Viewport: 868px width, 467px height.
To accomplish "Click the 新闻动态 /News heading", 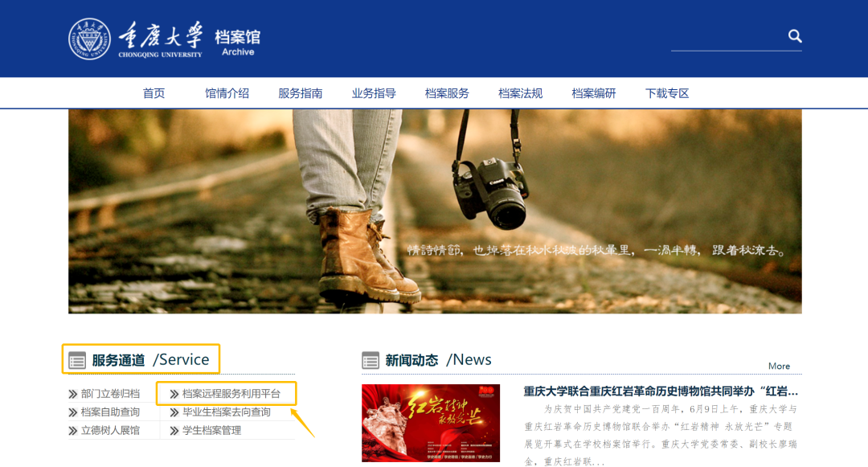I will pyautogui.click(x=438, y=359).
